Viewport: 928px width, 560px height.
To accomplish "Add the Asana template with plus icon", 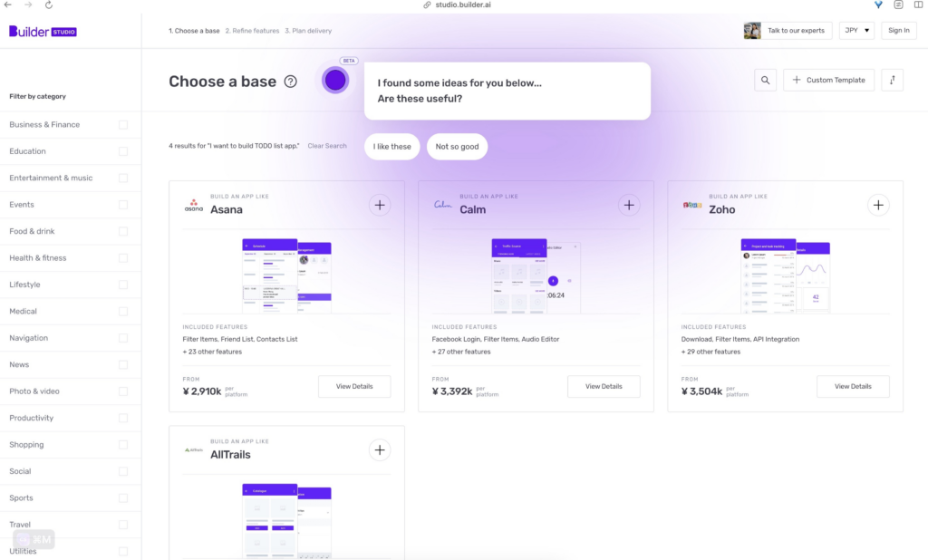I will coord(380,206).
